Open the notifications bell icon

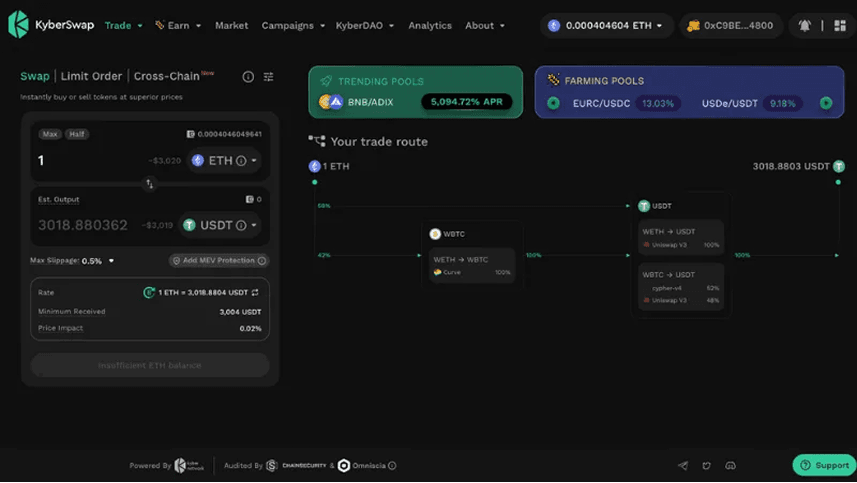click(805, 26)
